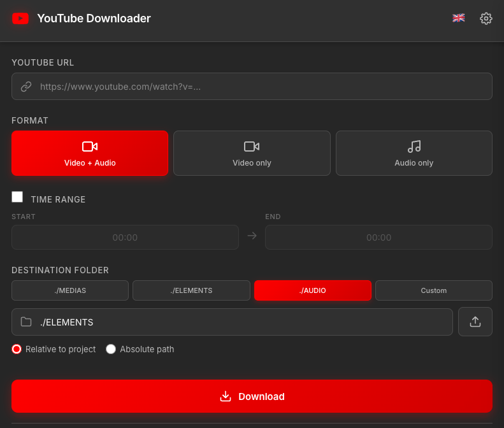This screenshot has width=504, height=428.
Task: Click the Start time field
Action: pos(125,237)
